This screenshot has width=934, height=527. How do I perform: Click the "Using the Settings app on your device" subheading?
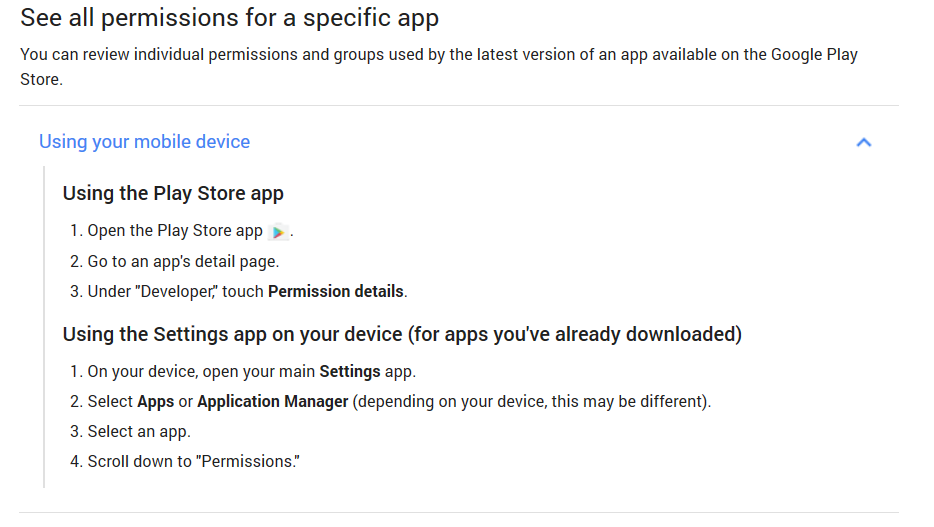pos(232,335)
